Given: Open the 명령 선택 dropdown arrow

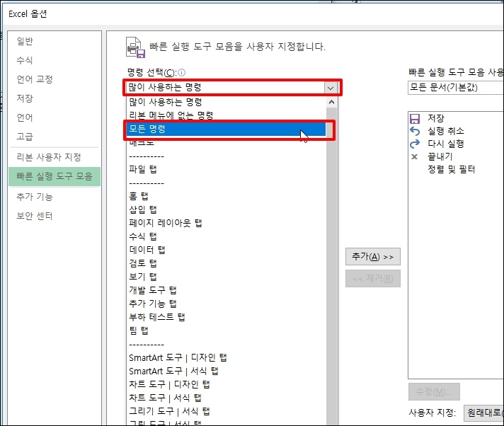Looking at the screenshot, I should coord(331,87).
